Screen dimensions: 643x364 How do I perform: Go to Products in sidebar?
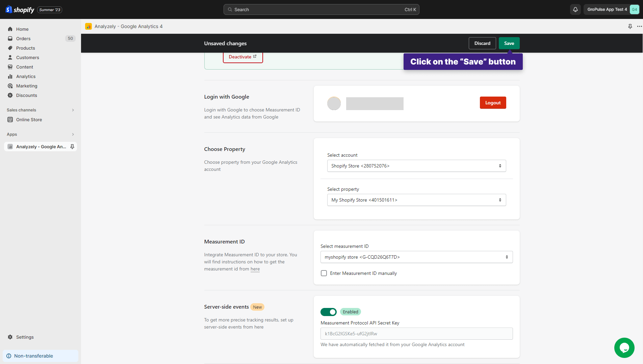pos(26,48)
